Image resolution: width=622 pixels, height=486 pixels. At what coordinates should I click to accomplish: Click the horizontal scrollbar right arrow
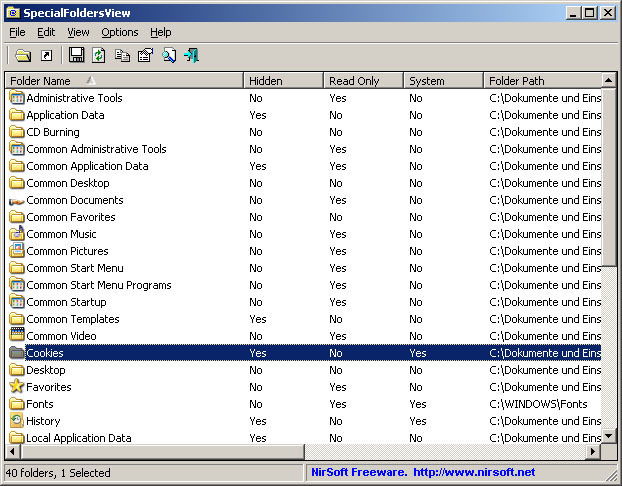(x=593, y=451)
